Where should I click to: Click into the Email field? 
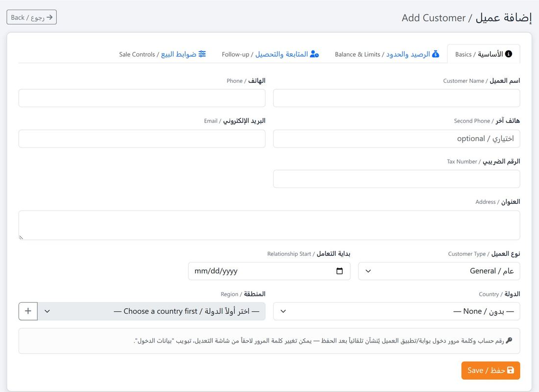tap(142, 139)
